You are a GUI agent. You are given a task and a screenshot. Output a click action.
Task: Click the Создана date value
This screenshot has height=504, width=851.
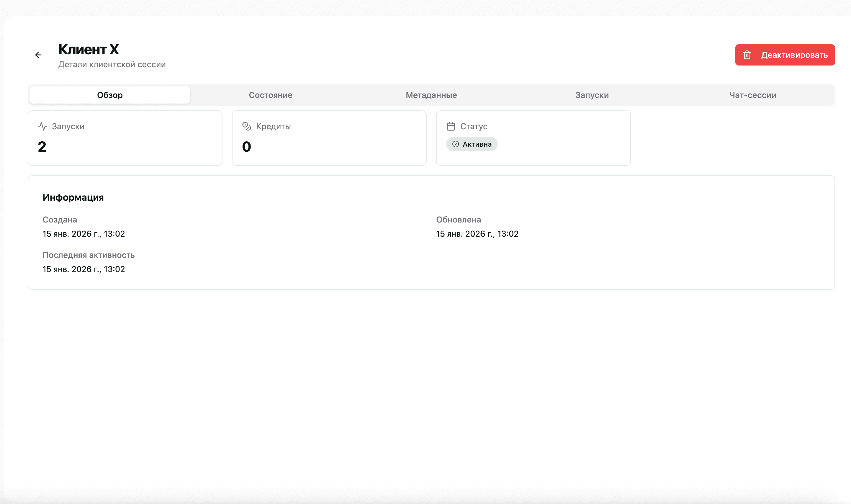click(x=84, y=234)
